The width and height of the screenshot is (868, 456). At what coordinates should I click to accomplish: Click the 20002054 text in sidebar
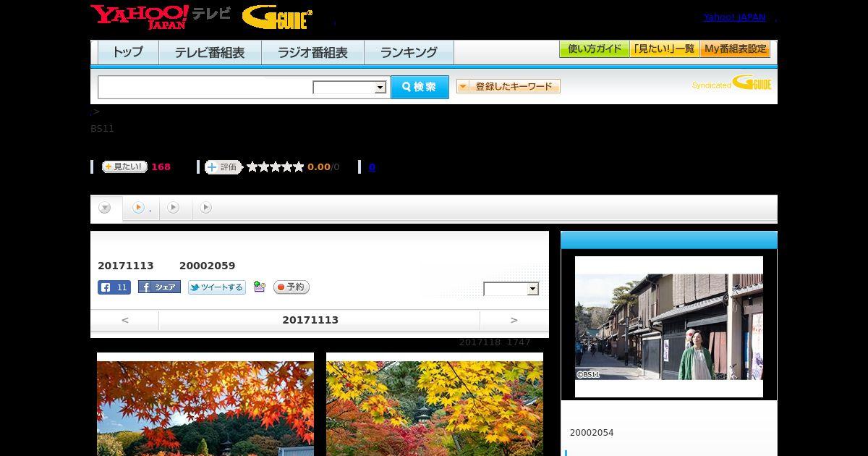point(592,433)
